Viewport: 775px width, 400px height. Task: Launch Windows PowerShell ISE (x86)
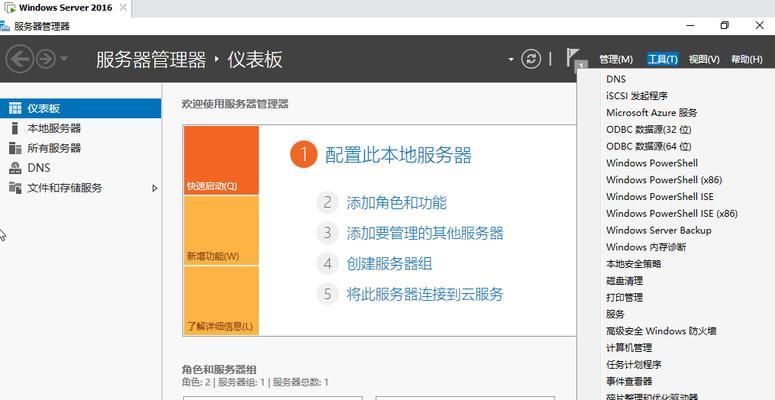click(672, 213)
